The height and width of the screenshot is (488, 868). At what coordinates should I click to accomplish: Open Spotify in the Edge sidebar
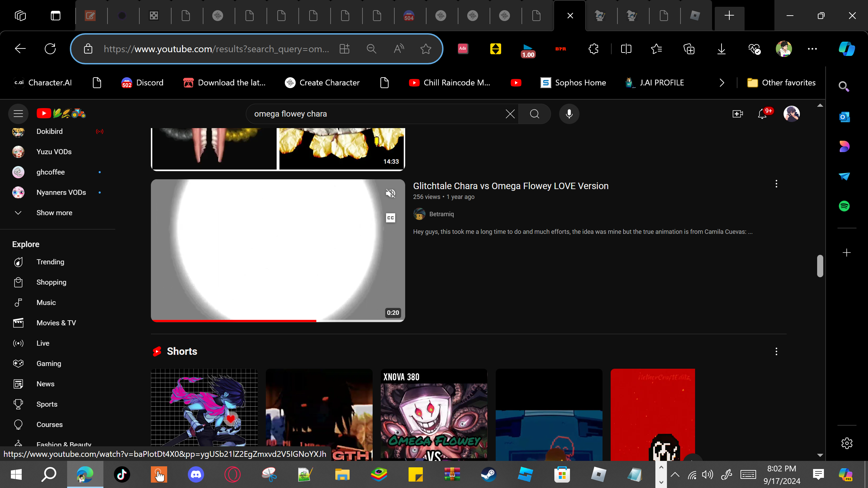(844, 206)
